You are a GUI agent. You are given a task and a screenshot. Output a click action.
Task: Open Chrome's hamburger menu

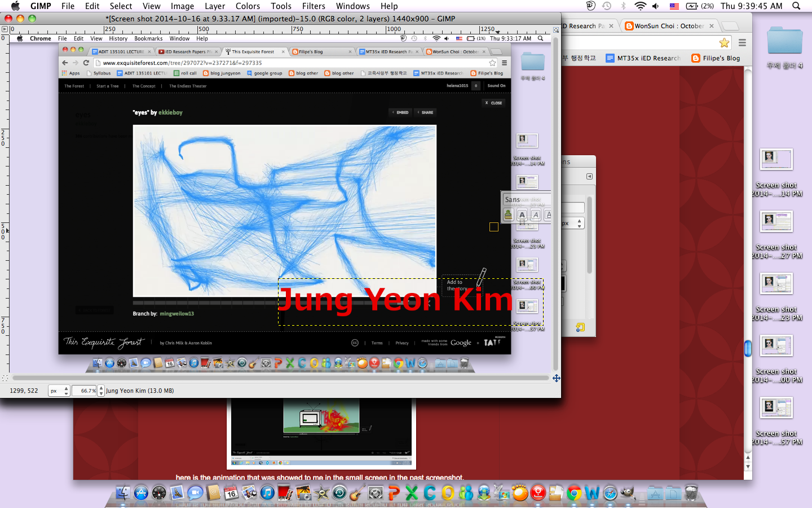point(742,43)
